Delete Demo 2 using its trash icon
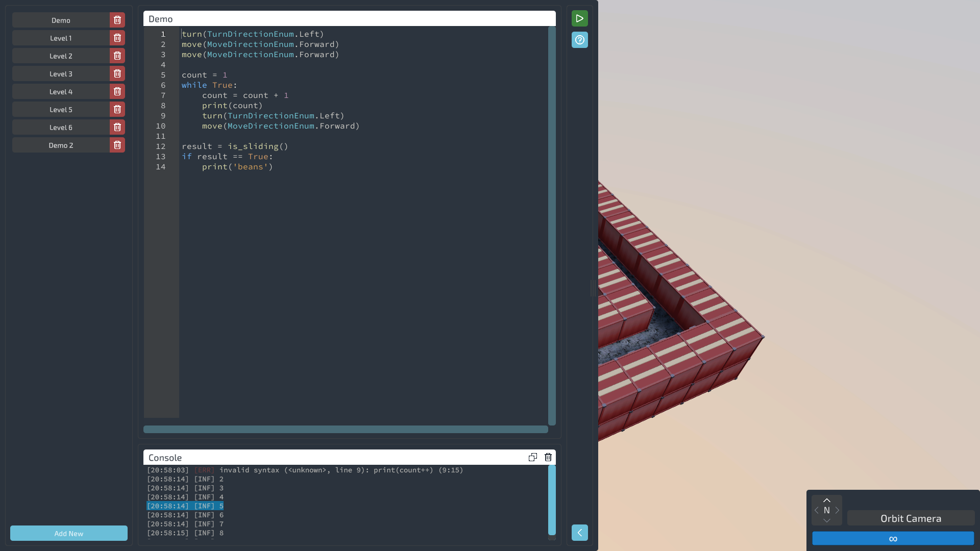Image resolution: width=980 pixels, height=551 pixels. (117, 145)
